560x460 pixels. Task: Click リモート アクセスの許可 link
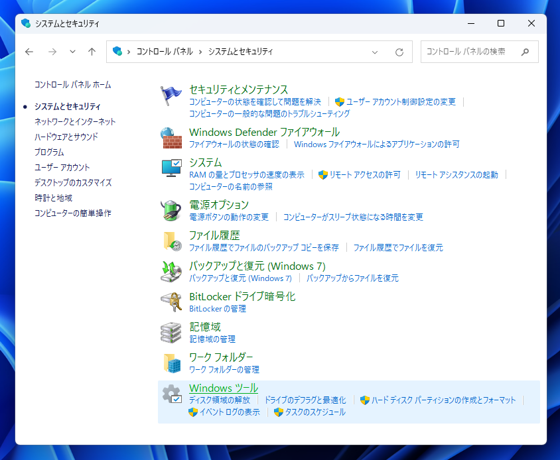(x=365, y=175)
